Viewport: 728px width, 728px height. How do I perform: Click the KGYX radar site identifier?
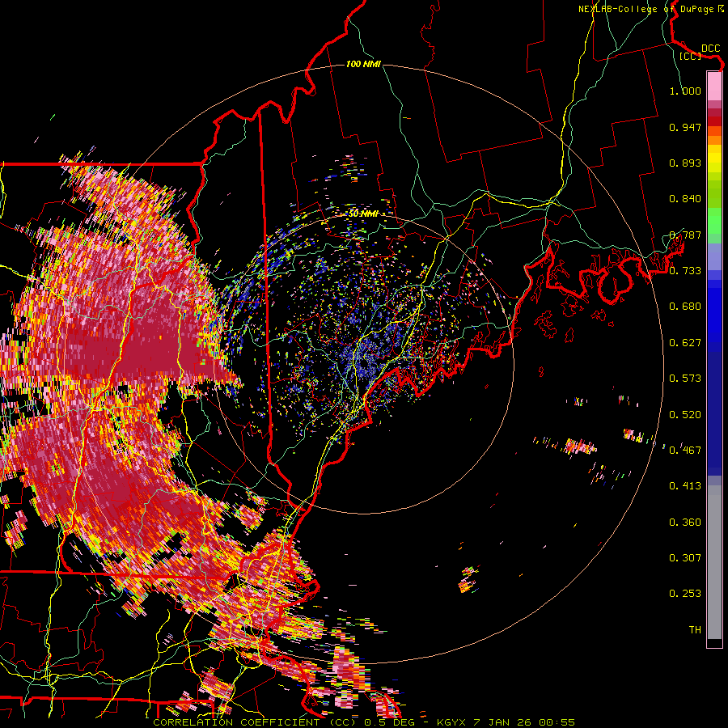coord(452,722)
